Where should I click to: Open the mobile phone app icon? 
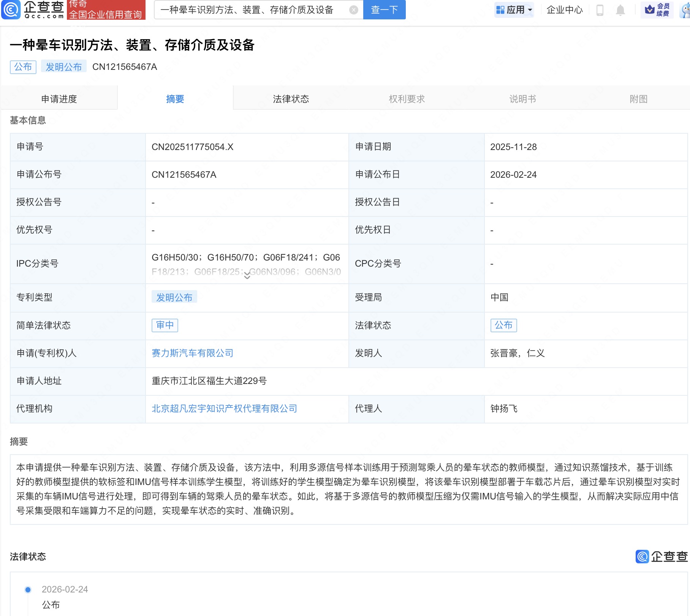(600, 10)
